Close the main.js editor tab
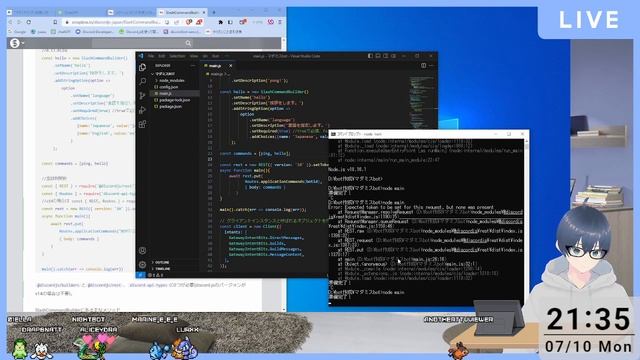Screen dimensions: 640x360 coord(231,66)
